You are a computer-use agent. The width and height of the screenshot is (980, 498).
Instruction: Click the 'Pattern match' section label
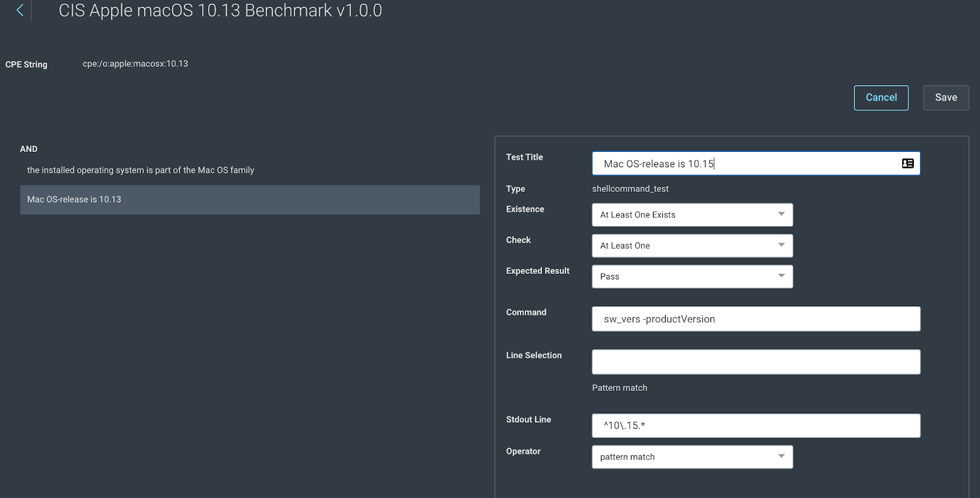click(x=619, y=388)
